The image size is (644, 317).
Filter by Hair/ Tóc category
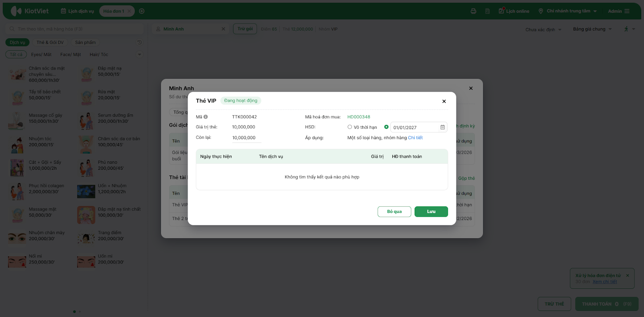[99, 55]
